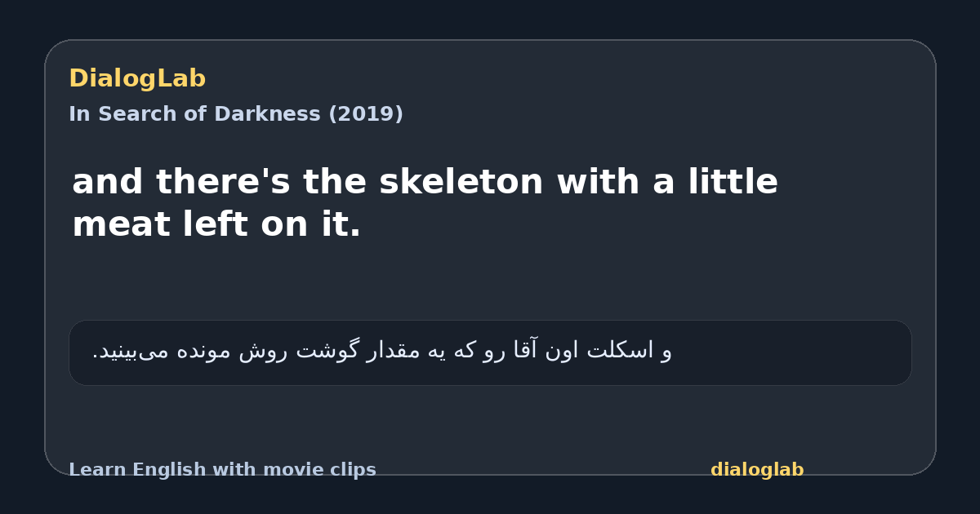Click the Persian translation box
The image size is (980, 514).
pyautogui.click(x=490, y=352)
